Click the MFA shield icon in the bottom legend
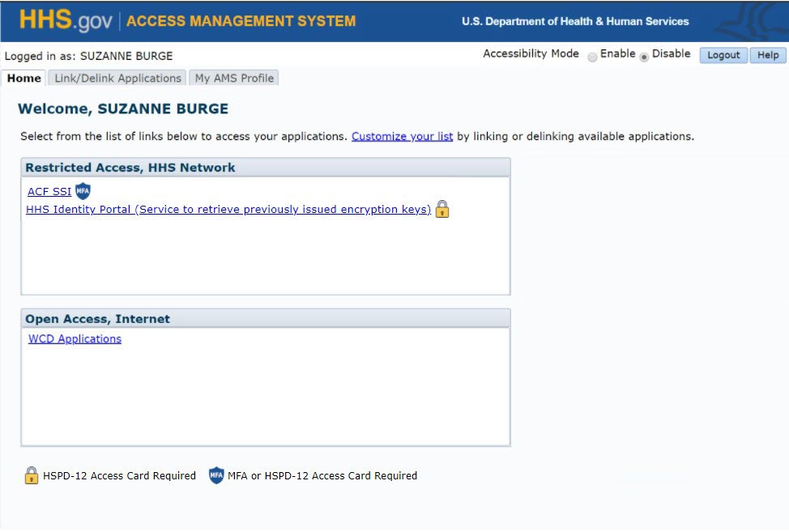Viewport: 789px width, 532px height. (x=215, y=475)
